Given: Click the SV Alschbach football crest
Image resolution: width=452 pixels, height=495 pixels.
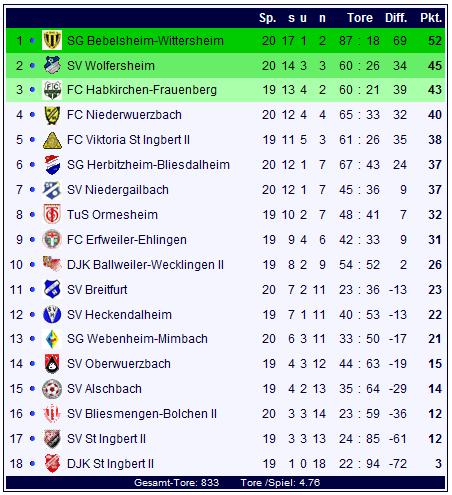Looking at the screenshot, I should click(x=52, y=389).
